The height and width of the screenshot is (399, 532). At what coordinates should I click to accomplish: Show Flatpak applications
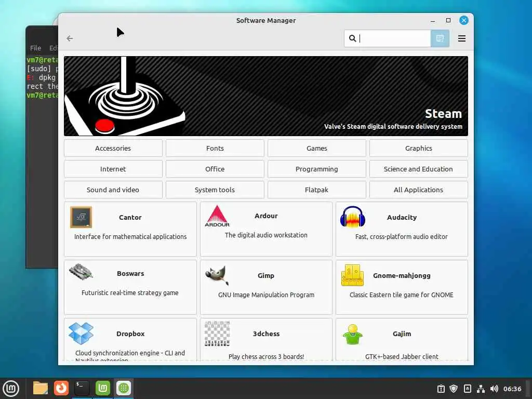coord(316,190)
